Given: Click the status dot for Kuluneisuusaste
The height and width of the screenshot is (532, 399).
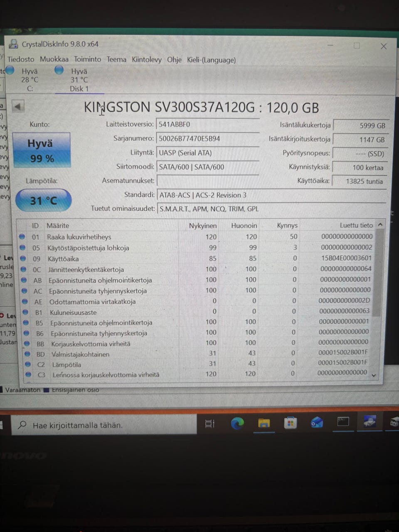Looking at the screenshot, I should tap(26, 312).
